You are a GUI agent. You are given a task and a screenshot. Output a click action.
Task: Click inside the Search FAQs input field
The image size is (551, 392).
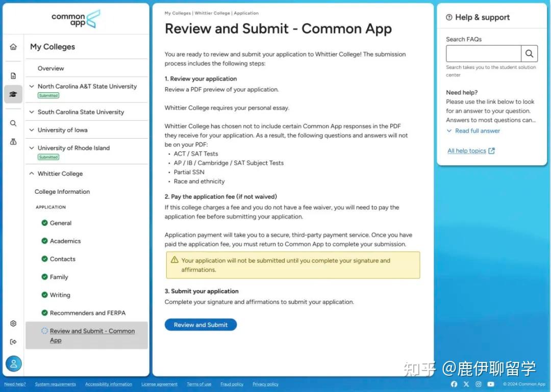click(483, 53)
